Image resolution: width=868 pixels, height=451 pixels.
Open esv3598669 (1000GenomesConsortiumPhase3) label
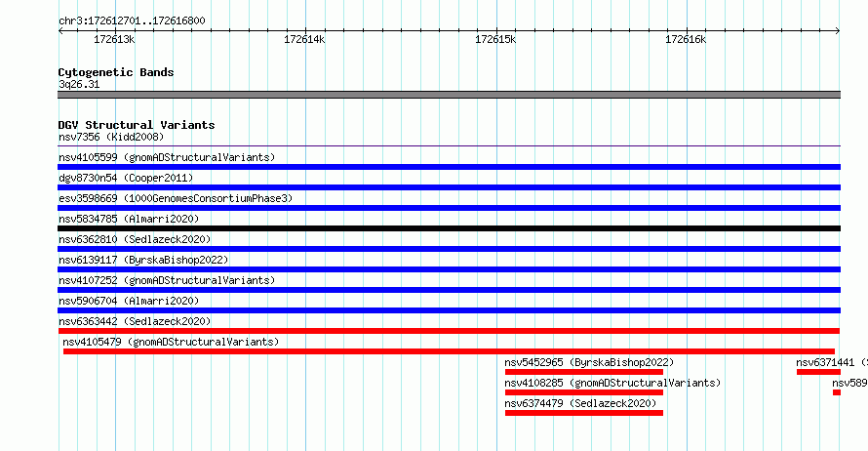[176, 198]
